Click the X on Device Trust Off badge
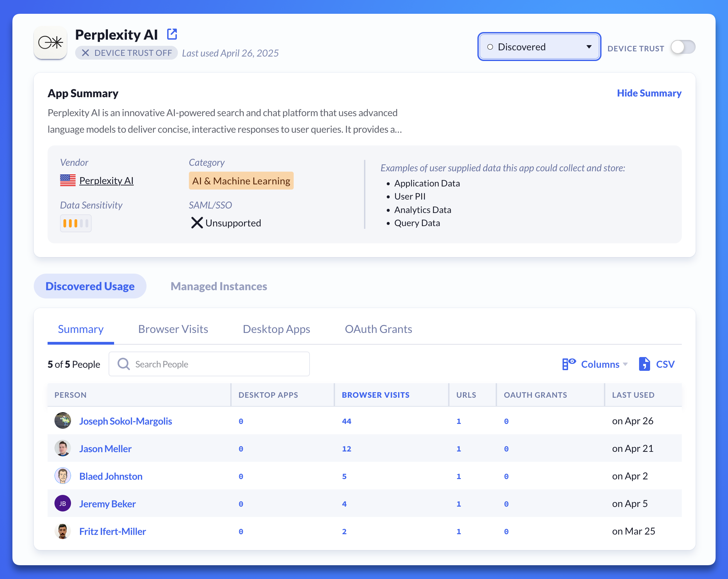 [x=85, y=53]
